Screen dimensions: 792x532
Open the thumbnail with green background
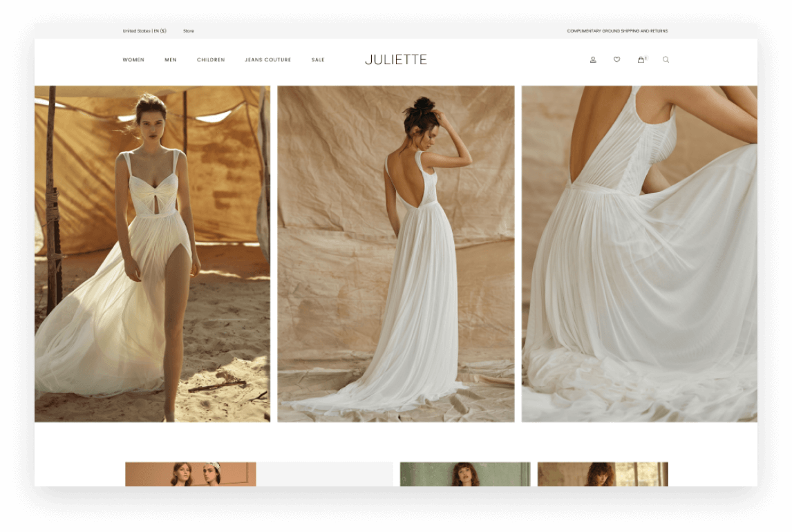pos(465,474)
